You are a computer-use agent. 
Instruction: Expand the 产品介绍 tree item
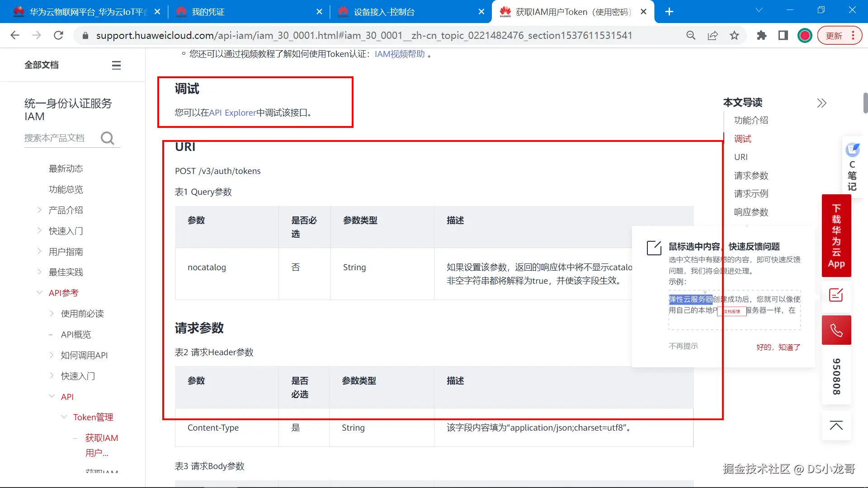click(x=40, y=210)
